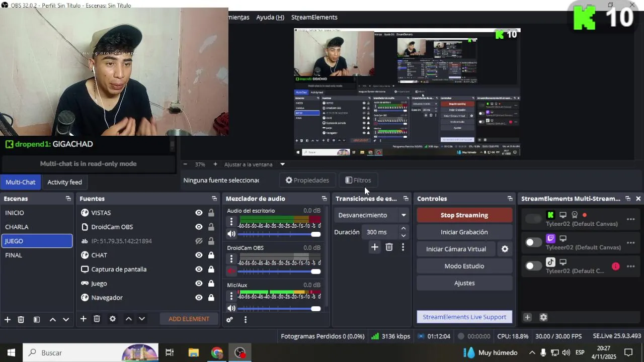Open StreamElements menu
Screen dimensions: 644x362
tap(314, 17)
